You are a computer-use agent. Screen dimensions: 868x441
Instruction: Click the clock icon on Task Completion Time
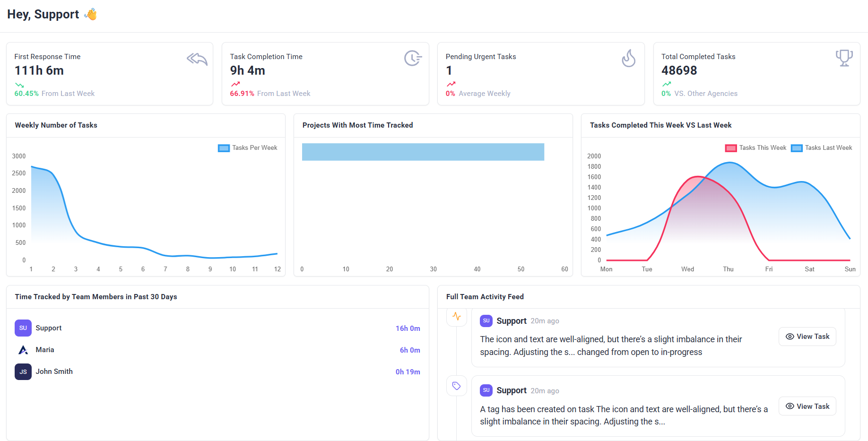[x=412, y=58]
